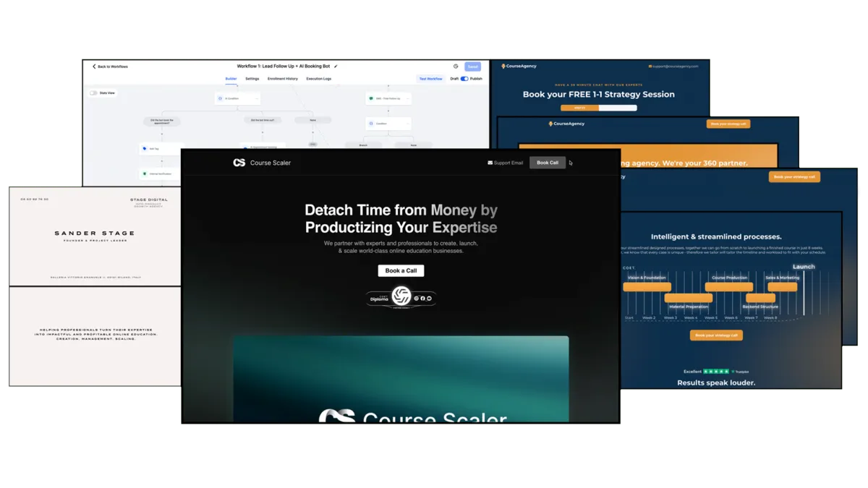Select the "Did the bot book the appointment?" branch
This screenshot has height=488, width=868.
point(162,121)
